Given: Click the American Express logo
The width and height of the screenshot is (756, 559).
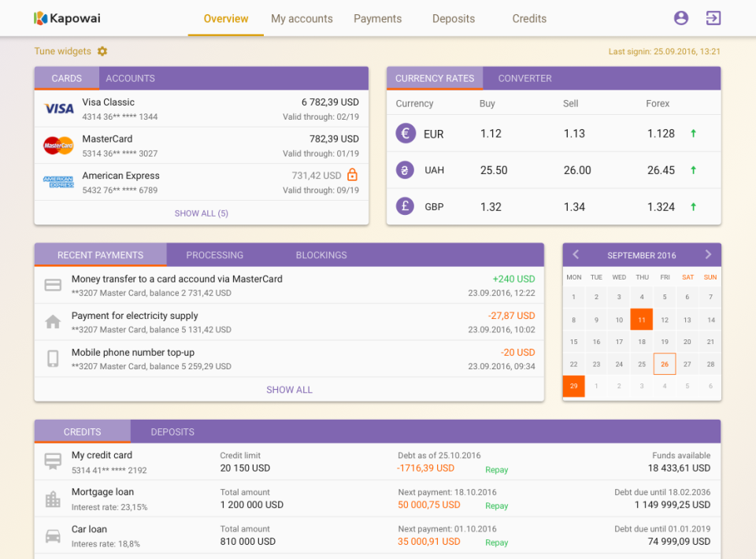Looking at the screenshot, I should click(58, 182).
